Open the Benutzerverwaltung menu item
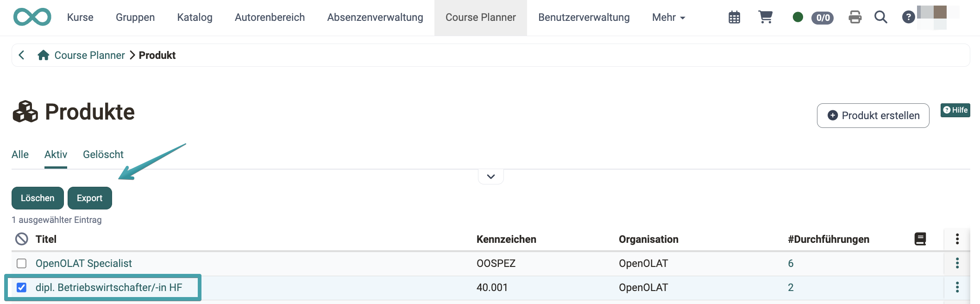 pos(584,17)
